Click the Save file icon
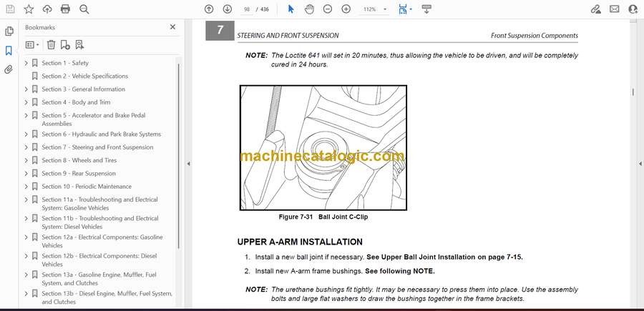The width and height of the screenshot is (644, 311). [x=10, y=9]
